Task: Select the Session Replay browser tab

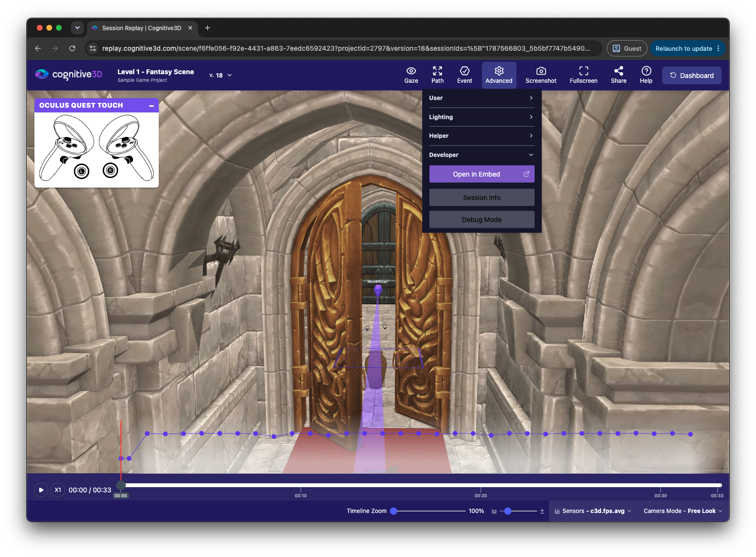Action: point(142,28)
